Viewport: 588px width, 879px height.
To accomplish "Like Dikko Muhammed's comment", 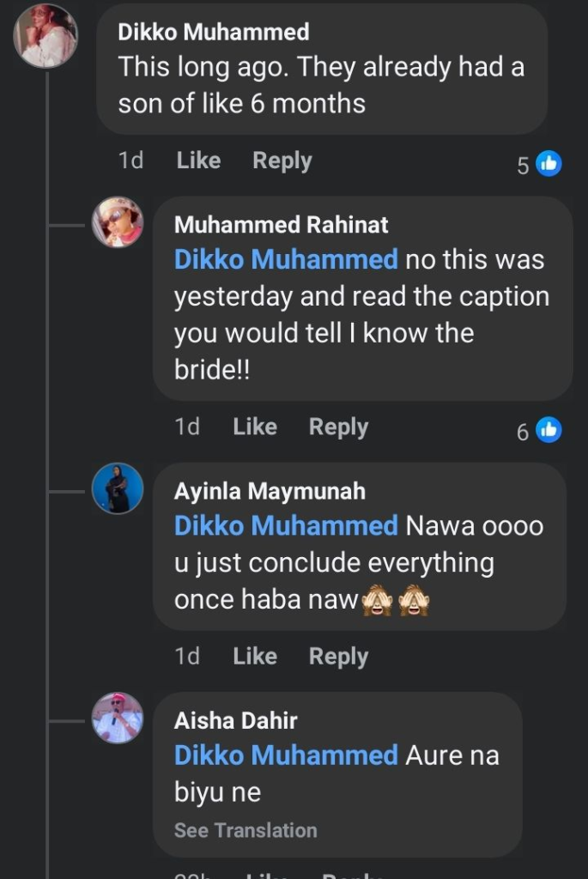I will [x=198, y=161].
